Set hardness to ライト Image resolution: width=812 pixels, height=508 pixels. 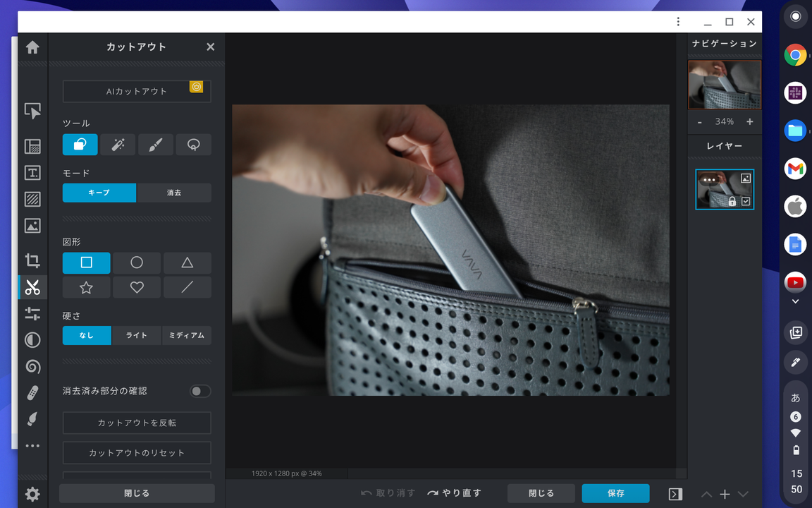(137, 335)
